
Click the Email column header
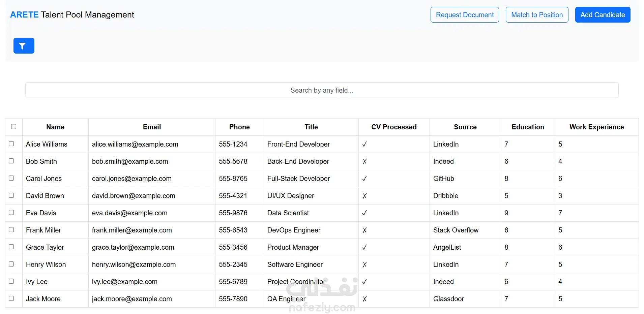(152, 127)
